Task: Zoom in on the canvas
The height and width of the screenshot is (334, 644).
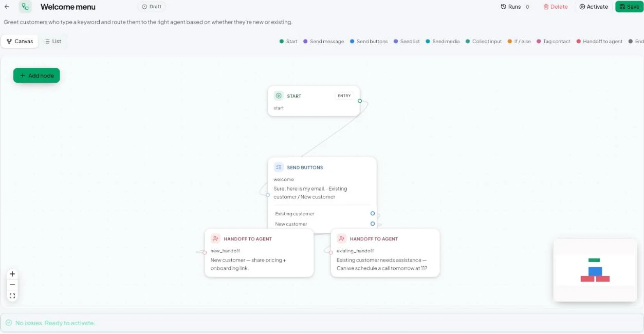Action: coord(12,274)
